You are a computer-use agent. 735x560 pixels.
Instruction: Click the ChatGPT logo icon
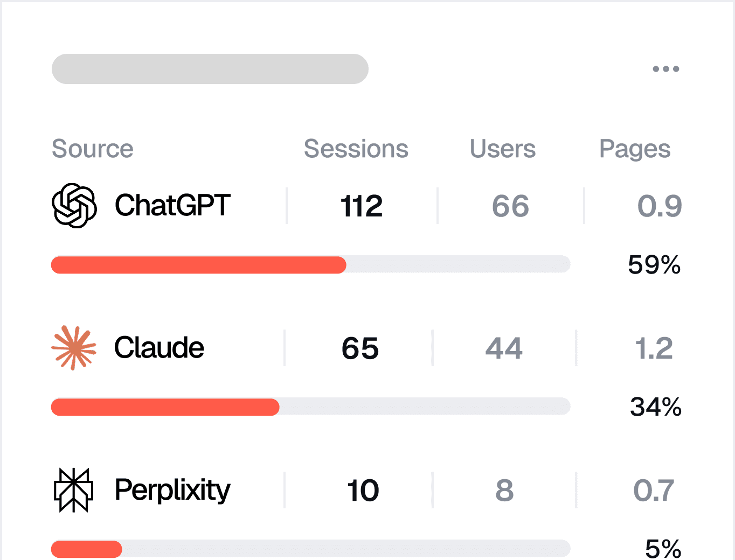pyautogui.click(x=74, y=206)
